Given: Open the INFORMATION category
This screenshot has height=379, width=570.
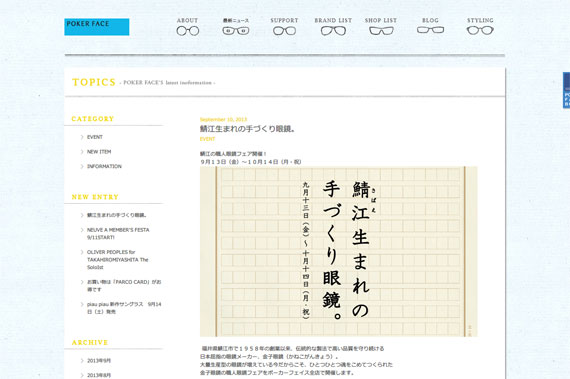Looking at the screenshot, I should (104, 166).
